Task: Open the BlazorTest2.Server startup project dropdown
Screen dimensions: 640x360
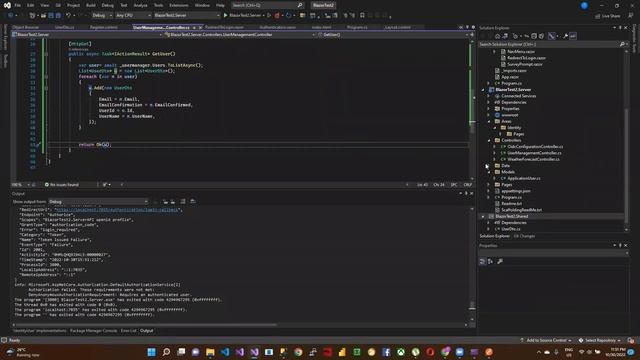Action: pos(187,15)
